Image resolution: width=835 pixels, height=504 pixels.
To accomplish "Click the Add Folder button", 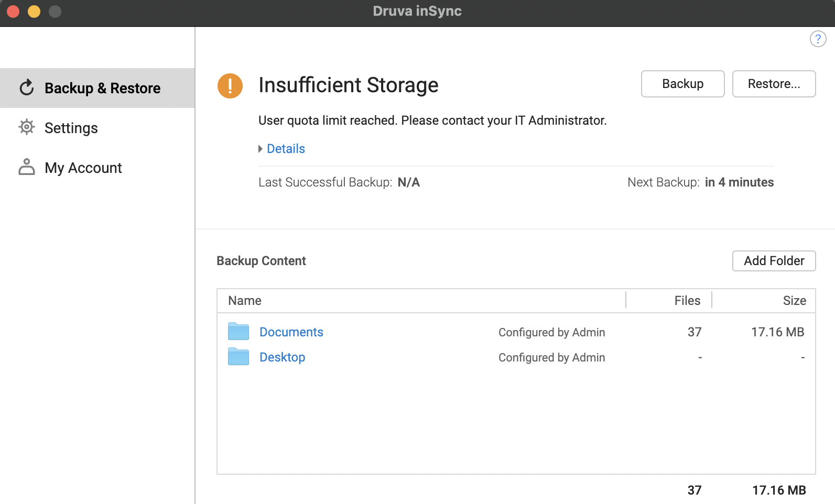I will pyautogui.click(x=774, y=261).
